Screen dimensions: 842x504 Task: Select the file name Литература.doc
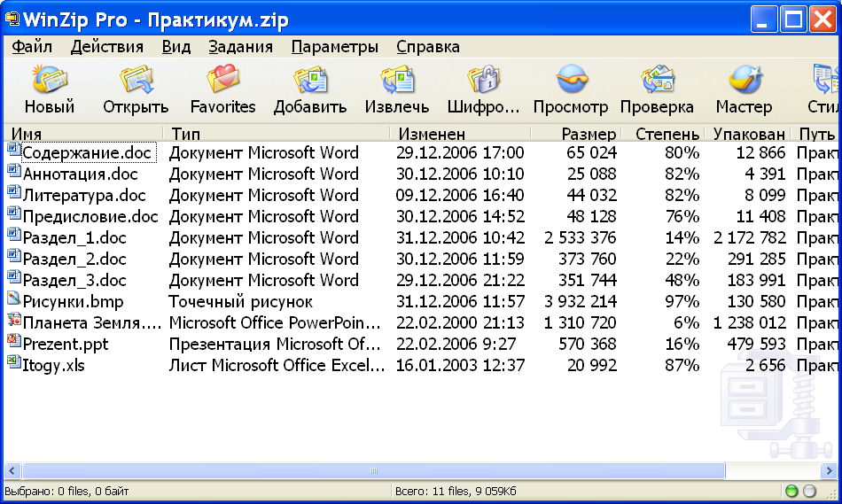click(x=84, y=196)
